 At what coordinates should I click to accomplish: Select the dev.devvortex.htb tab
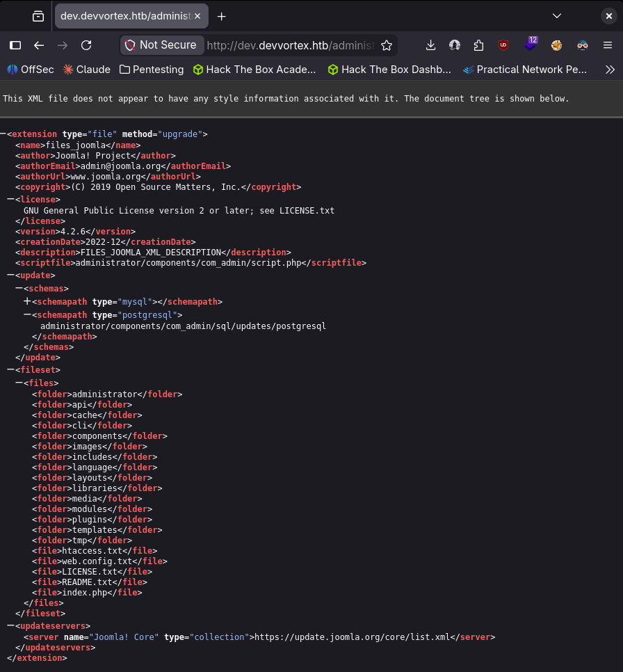coord(122,16)
